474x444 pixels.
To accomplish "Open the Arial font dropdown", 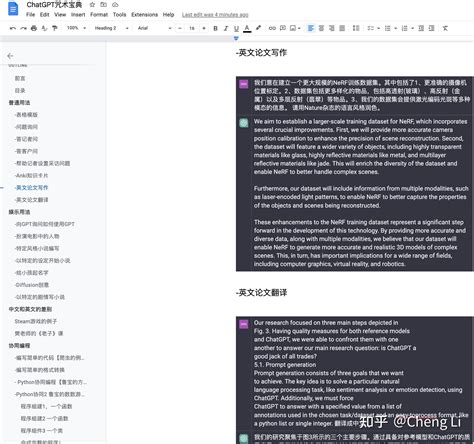I will tap(155, 28).
